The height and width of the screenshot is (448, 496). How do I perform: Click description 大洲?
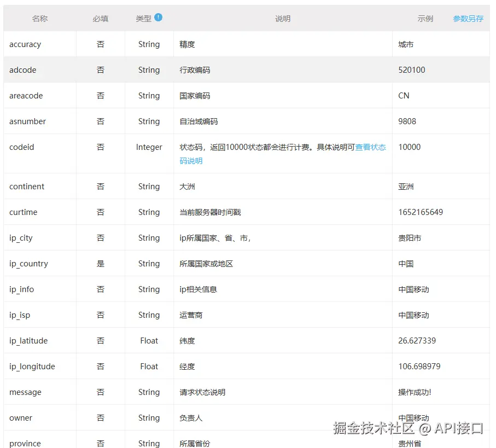point(187,187)
